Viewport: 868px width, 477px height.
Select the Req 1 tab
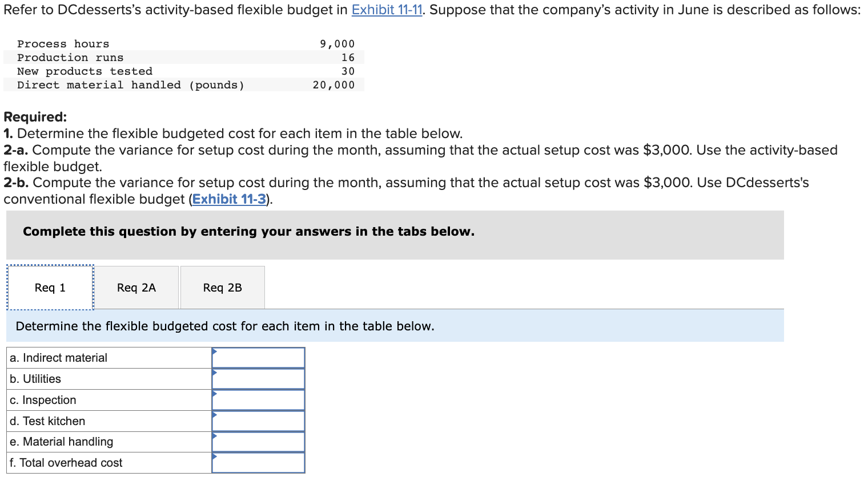[x=50, y=287]
